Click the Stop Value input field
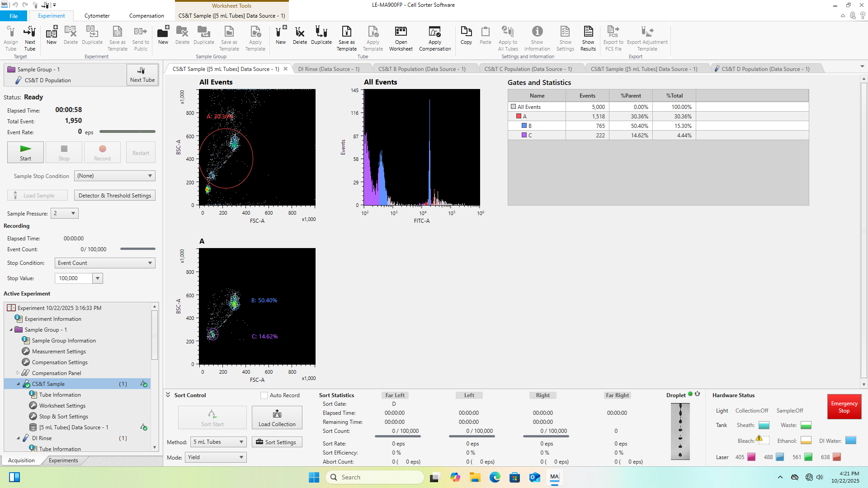 pyautogui.click(x=74, y=278)
